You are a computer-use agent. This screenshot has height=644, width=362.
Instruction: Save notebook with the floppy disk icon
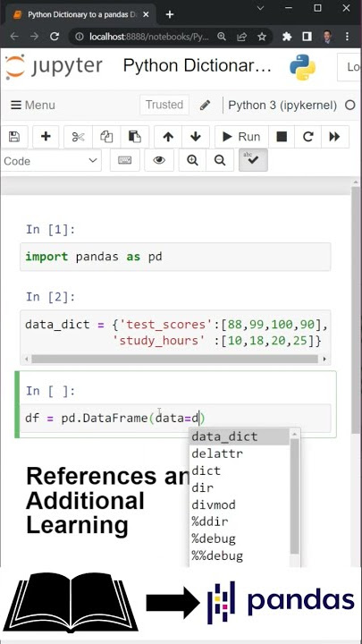click(14, 137)
